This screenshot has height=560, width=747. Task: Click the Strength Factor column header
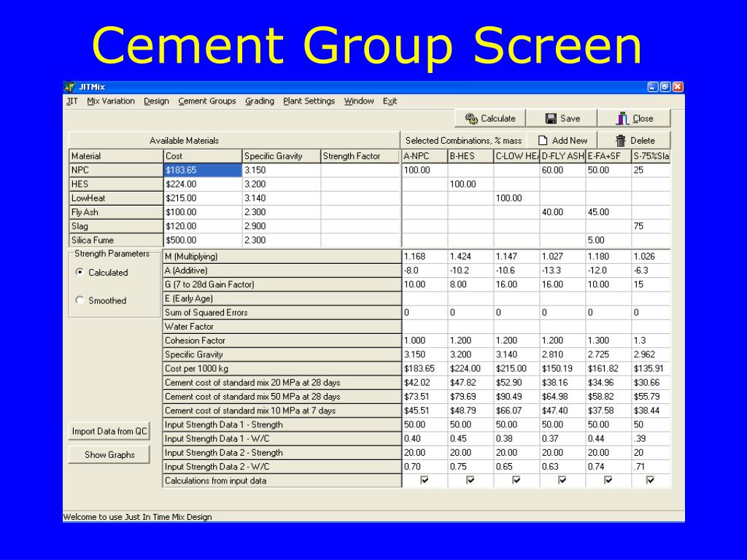(360, 156)
